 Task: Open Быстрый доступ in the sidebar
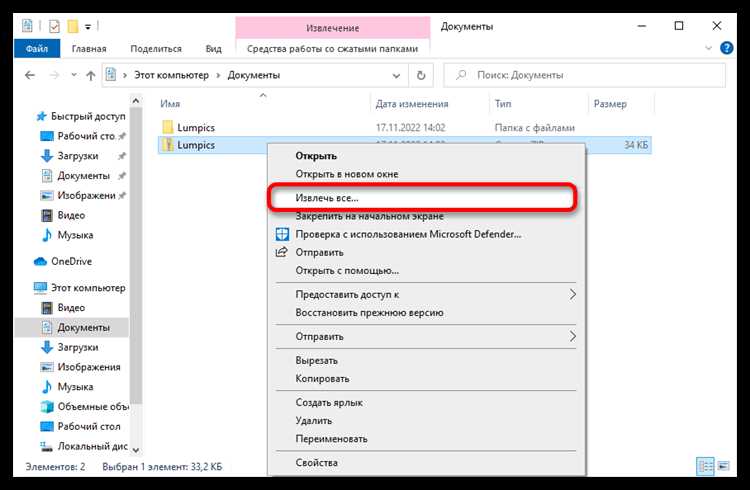[x=88, y=116]
